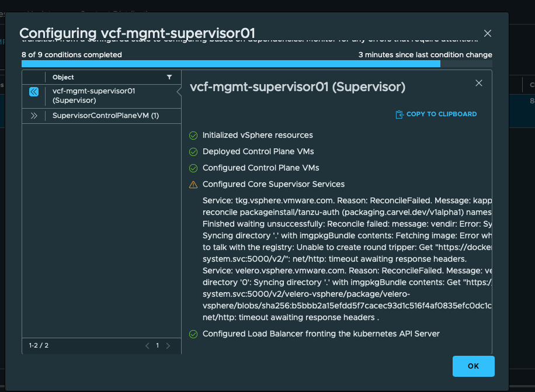Click the check icon for Configured Control Plane VMs

[193, 168]
